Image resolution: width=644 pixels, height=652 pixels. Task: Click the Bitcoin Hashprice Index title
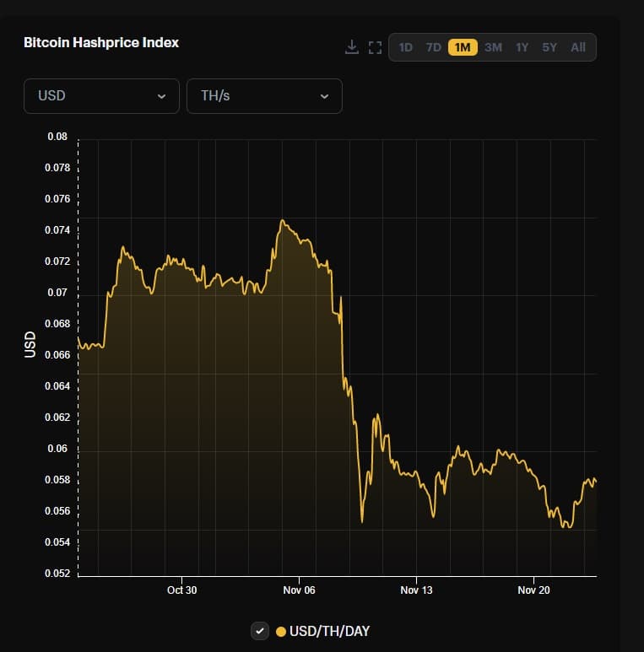pos(101,42)
